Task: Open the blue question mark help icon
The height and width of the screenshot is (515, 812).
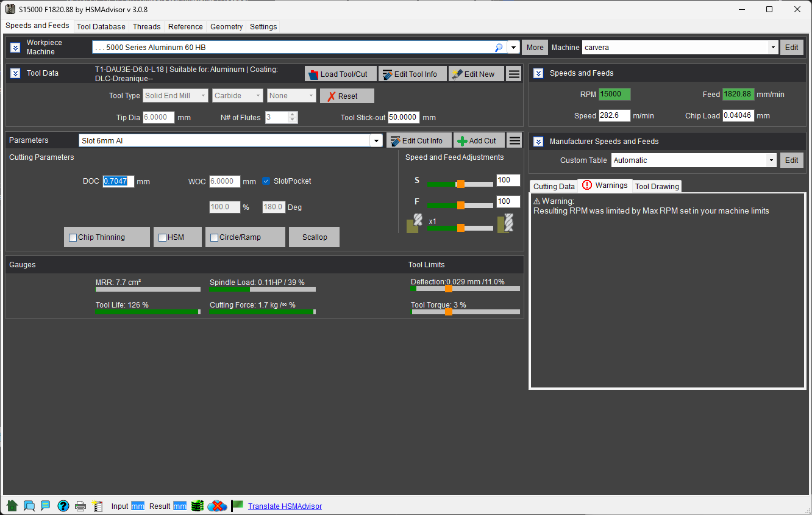Action: (x=63, y=506)
